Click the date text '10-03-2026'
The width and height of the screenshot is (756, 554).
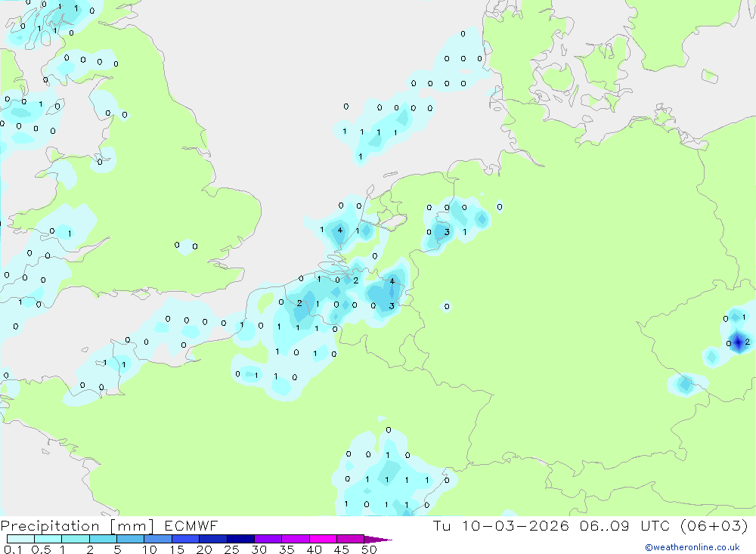point(516,526)
